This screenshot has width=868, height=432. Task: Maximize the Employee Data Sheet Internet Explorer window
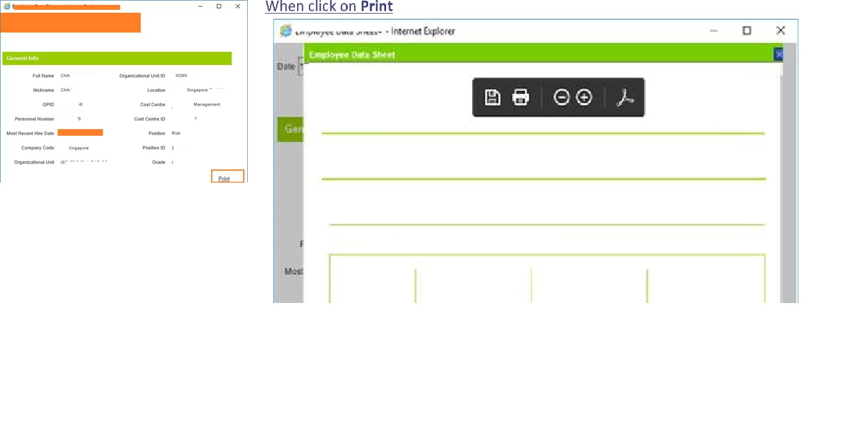point(747,30)
